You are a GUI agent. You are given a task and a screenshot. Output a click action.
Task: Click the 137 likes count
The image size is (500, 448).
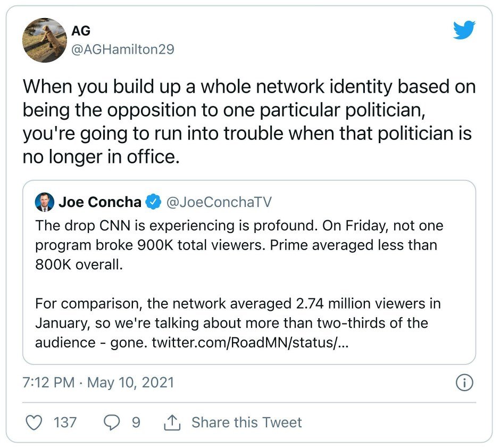(x=65, y=422)
